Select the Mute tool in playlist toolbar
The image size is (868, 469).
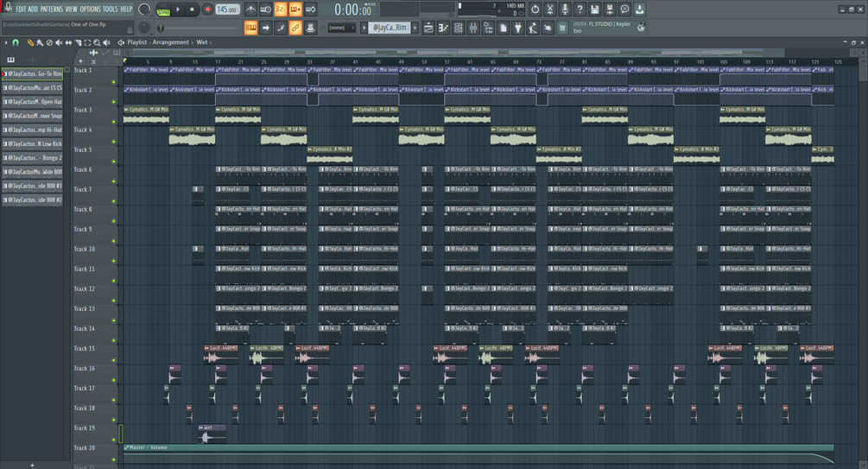click(59, 42)
